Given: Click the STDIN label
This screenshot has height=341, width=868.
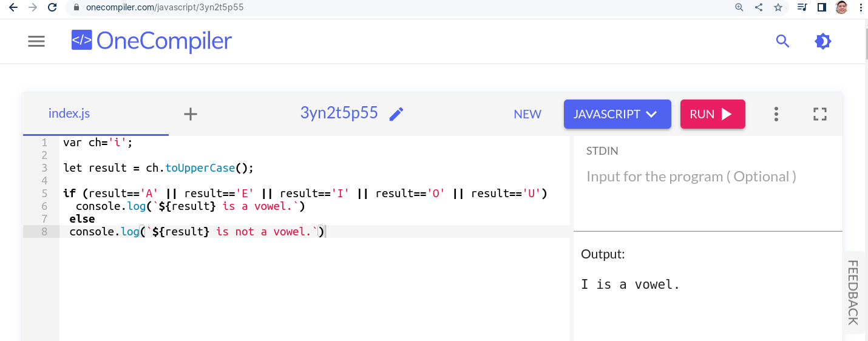Looking at the screenshot, I should (x=602, y=151).
